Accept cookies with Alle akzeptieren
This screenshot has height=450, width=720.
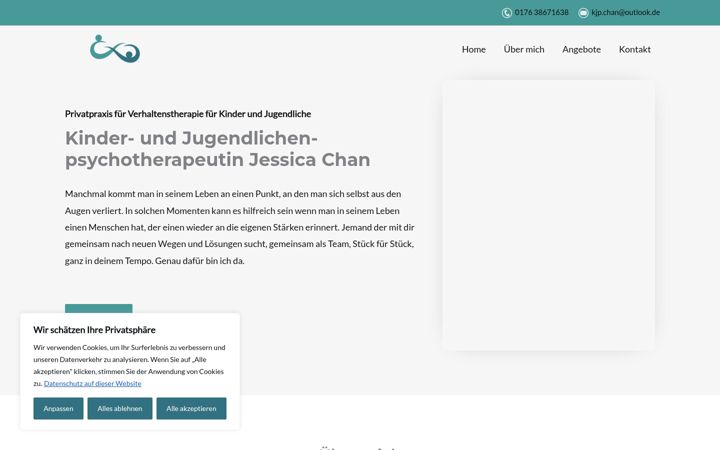click(191, 408)
